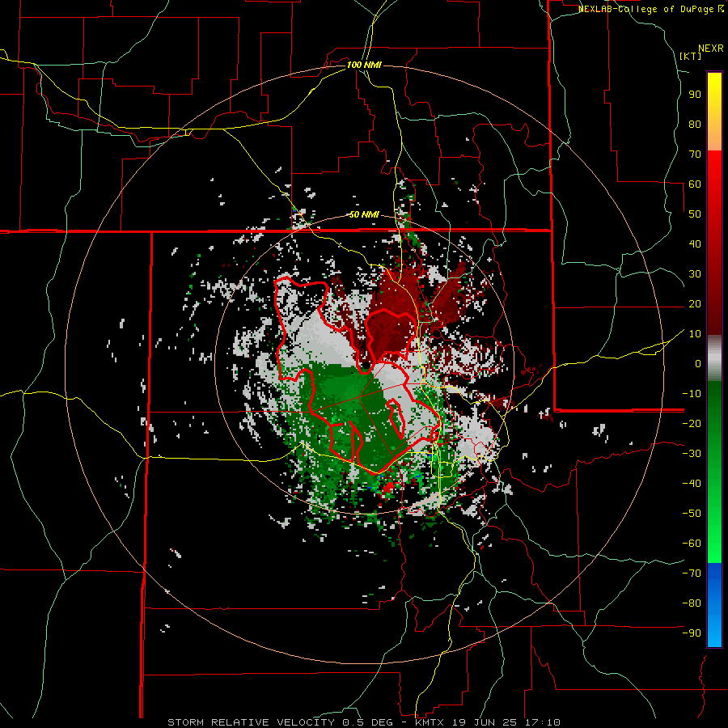Click the blue bottom section of color bar
Screen dimensions: 728x728
tap(714, 604)
